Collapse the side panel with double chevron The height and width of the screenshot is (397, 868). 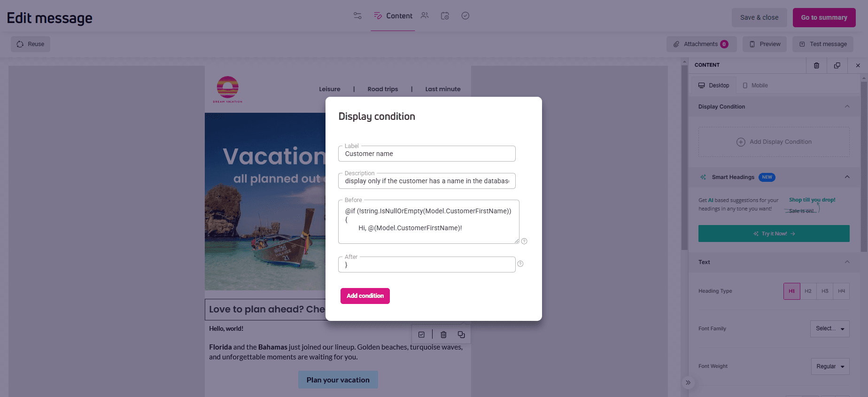pyautogui.click(x=688, y=382)
